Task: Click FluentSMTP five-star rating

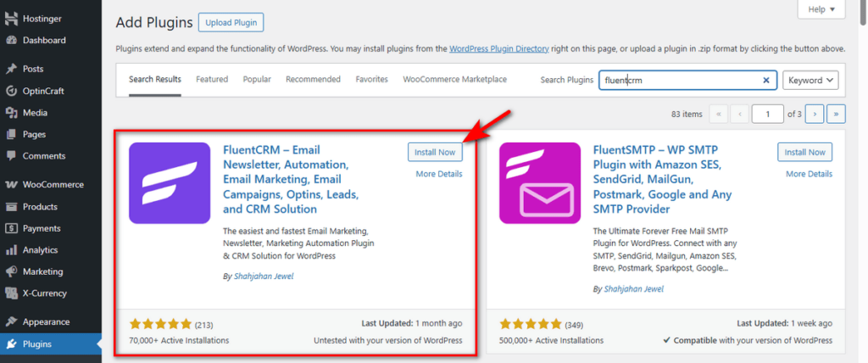Action: 531,324
